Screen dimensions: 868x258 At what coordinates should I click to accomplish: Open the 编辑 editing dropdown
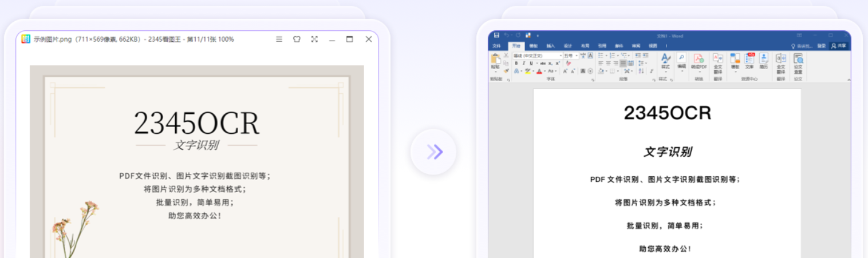(x=682, y=62)
